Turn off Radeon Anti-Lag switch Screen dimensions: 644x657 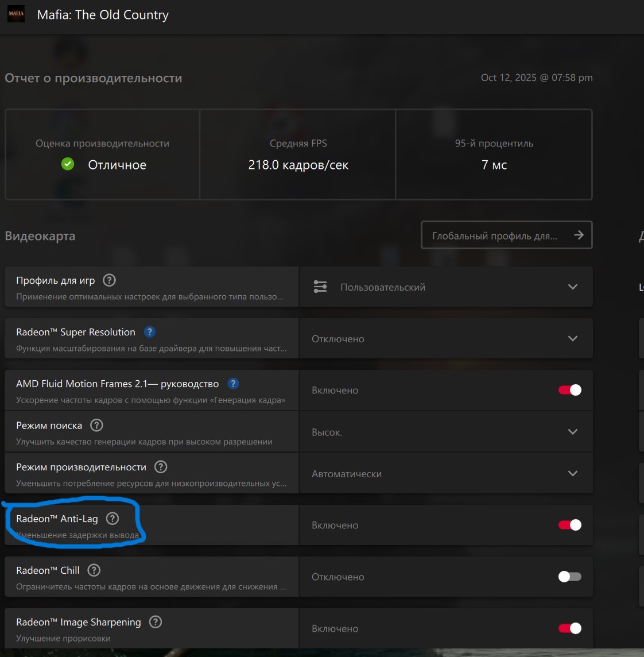coord(570,525)
